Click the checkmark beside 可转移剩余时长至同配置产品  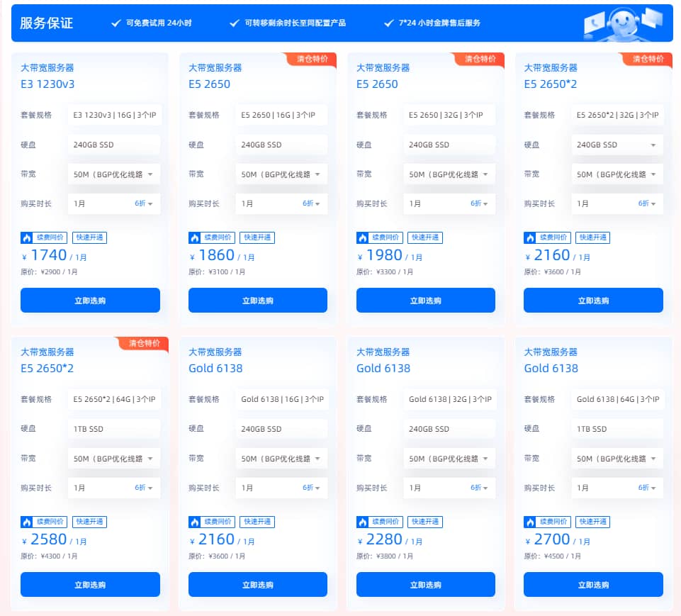[x=234, y=22]
